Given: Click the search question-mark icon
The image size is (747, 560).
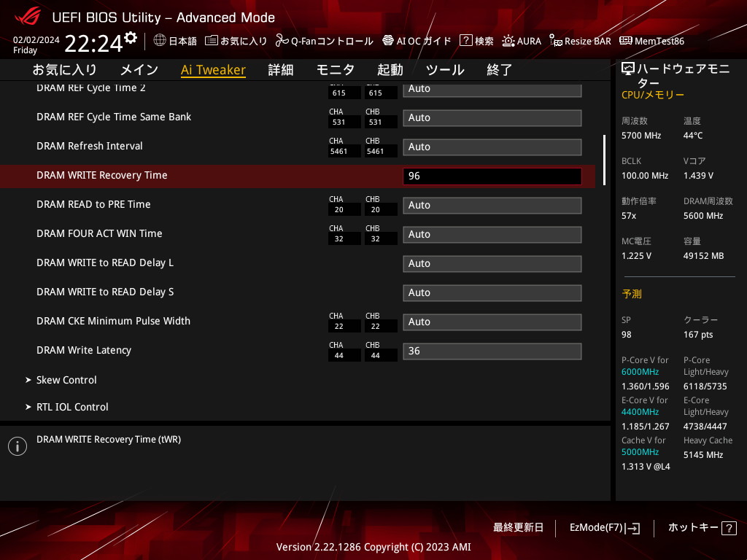Looking at the screenshot, I should tap(466, 41).
